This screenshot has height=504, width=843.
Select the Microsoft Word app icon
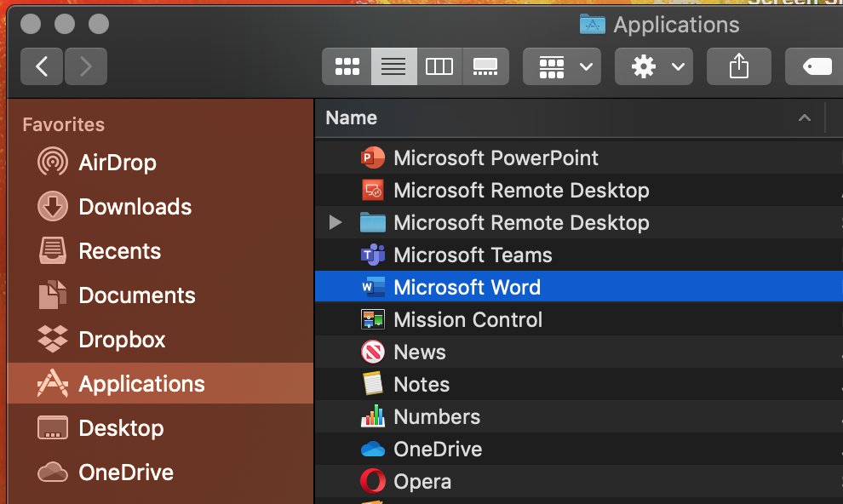click(x=373, y=287)
